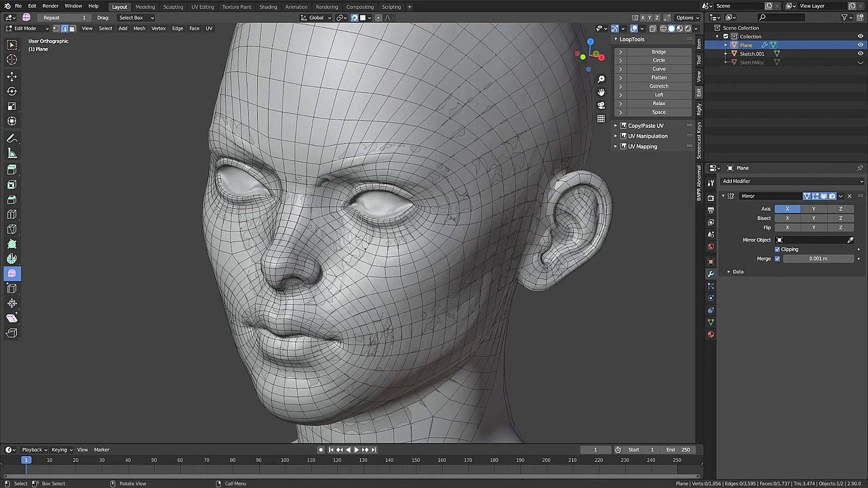Uncheck the Clipping checkbox

(x=778, y=249)
